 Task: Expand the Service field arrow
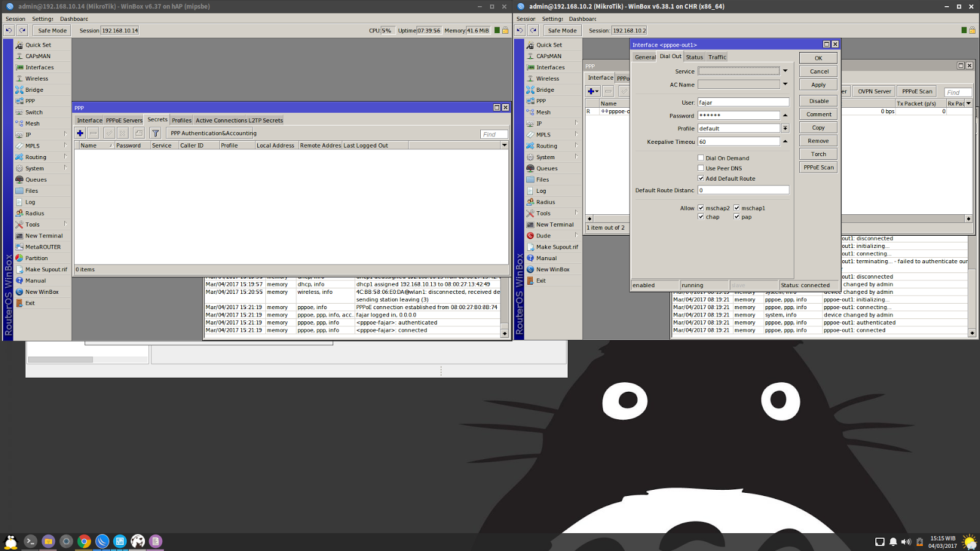pyautogui.click(x=785, y=71)
